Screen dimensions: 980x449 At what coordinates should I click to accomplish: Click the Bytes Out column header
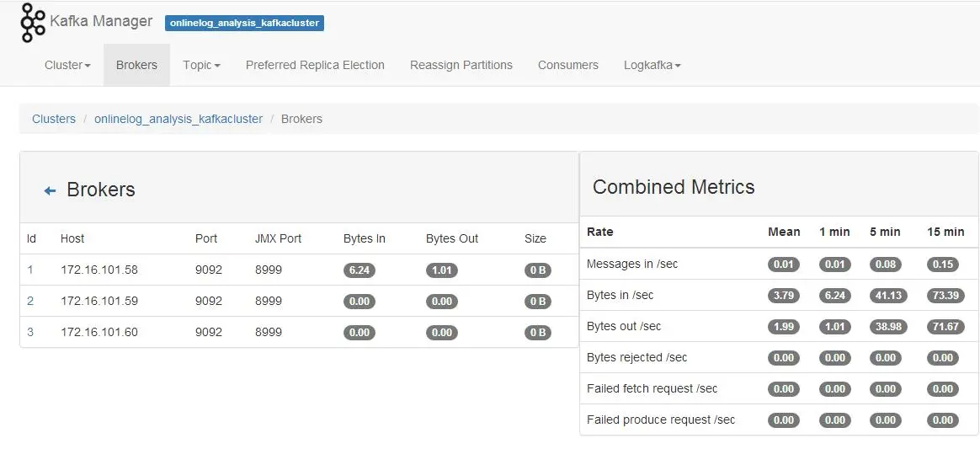pos(452,238)
